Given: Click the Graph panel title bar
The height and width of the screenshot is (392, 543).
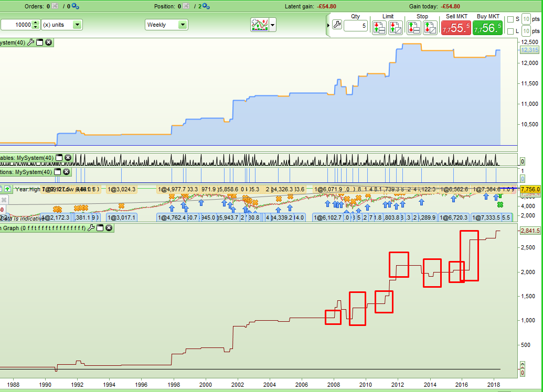Looking at the screenshot, I should click(42, 228).
